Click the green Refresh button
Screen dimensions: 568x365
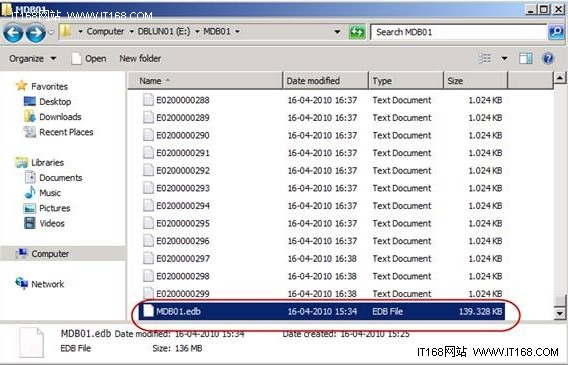tap(357, 32)
